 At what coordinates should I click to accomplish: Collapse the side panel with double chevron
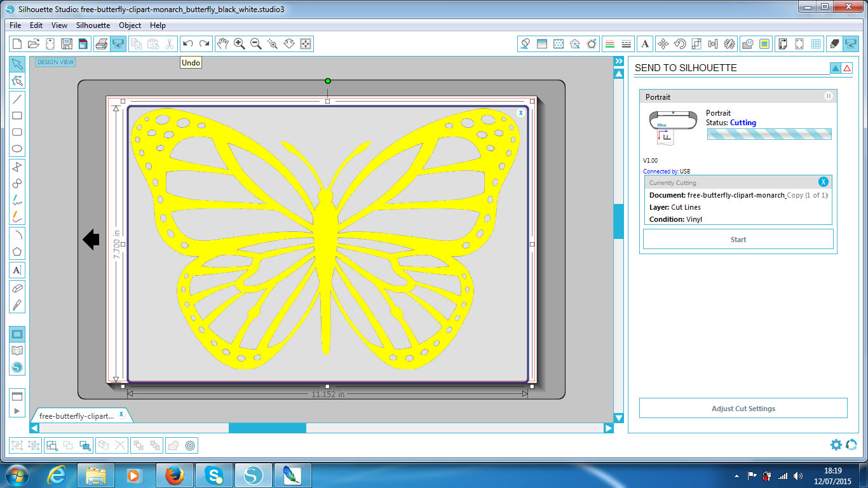click(618, 61)
